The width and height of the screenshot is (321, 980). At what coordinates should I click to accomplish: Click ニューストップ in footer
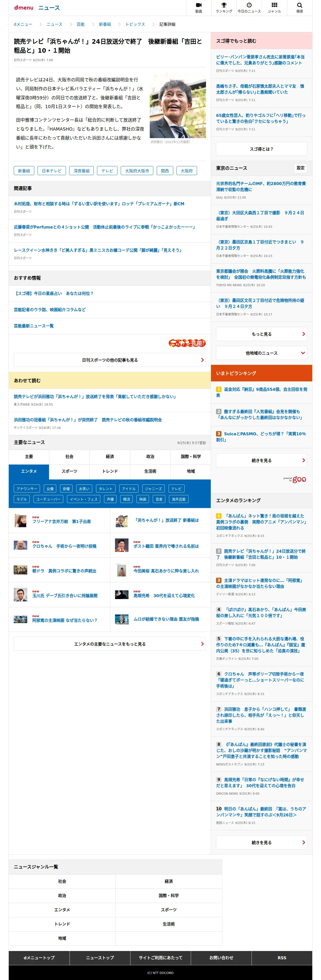[x=100, y=958]
